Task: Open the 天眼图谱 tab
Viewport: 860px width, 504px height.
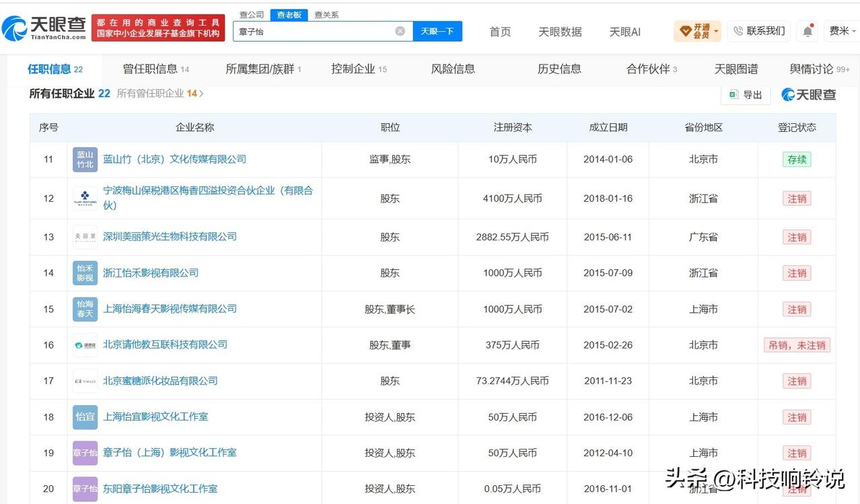Action: point(736,69)
